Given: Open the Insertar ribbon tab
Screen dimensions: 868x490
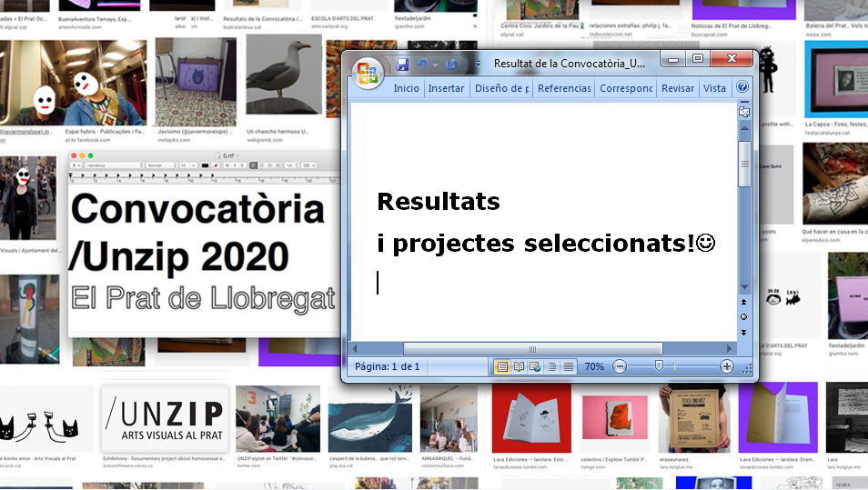Looking at the screenshot, I should [x=446, y=88].
